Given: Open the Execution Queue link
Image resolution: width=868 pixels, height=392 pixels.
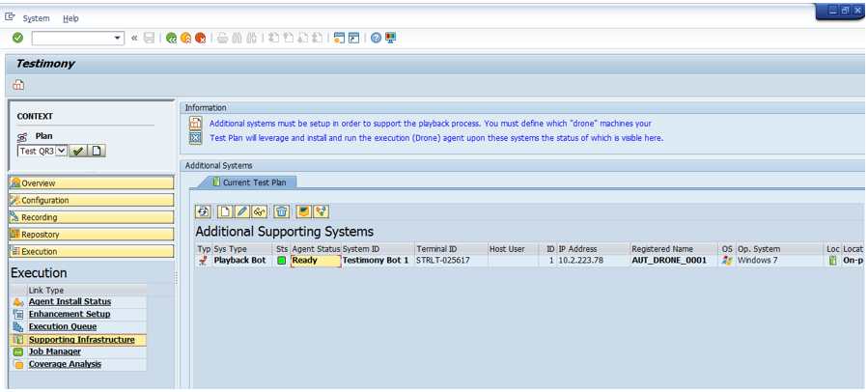Looking at the screenshot, I should [x=63, y=326].
